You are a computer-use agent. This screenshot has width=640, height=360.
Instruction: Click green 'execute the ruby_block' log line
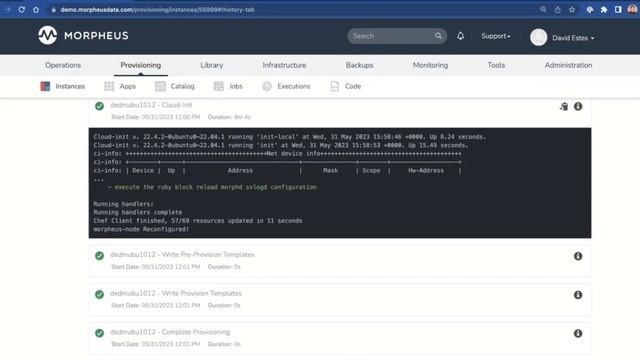212,187
